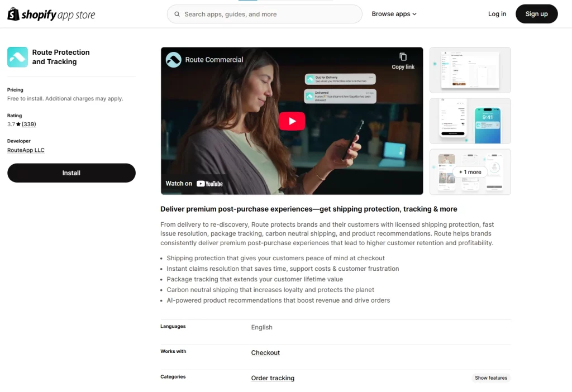The image size is (572, 392).
Task: Open the 339 reviews link
Action: point(29,124)
